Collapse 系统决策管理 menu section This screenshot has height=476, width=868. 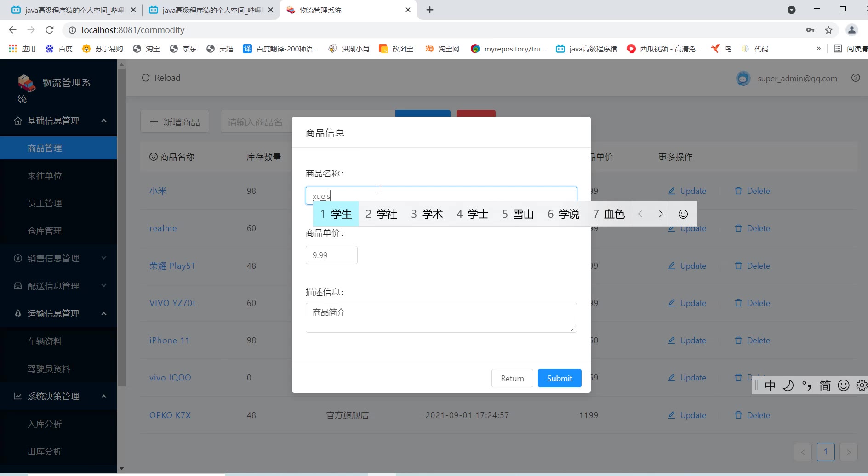[x=58, y=396]
